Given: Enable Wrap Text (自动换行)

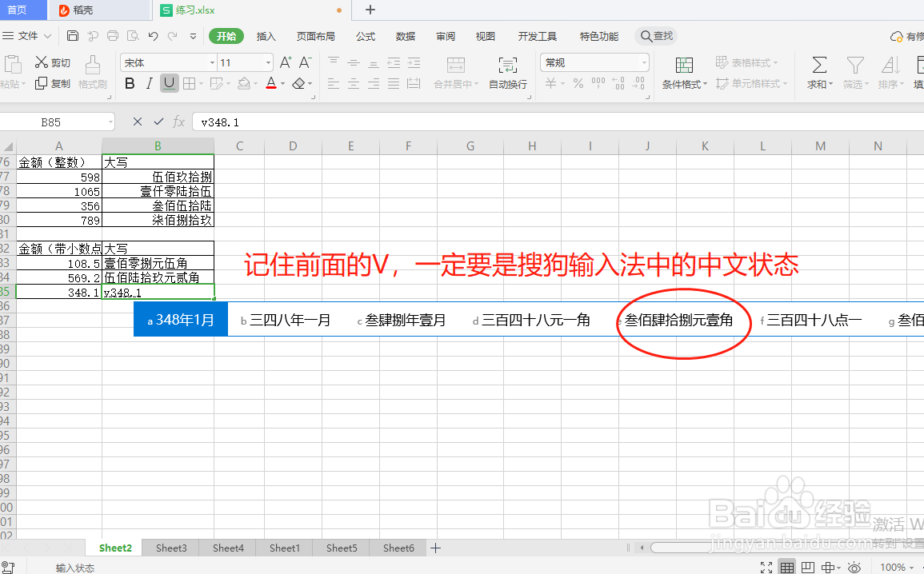Looking at the screenshot, I should click(x=507, y=71).
